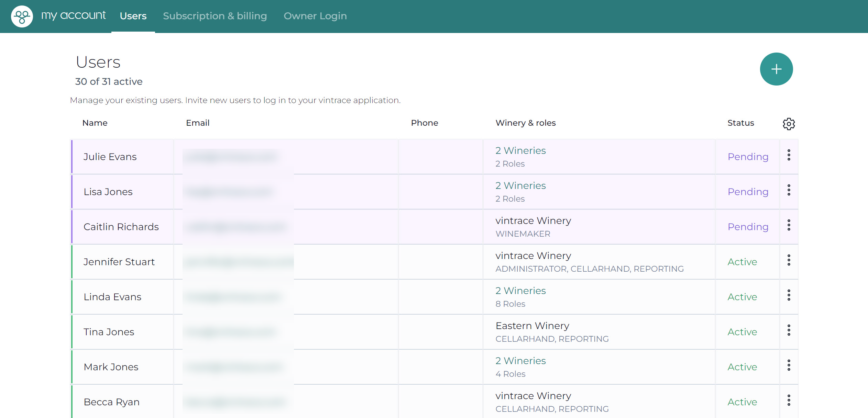Screen dimensions: 868x418
Task: Click ADMINISTRATOR, CELLARHAND, REPORTING roles text
Action: pos(590,269)
